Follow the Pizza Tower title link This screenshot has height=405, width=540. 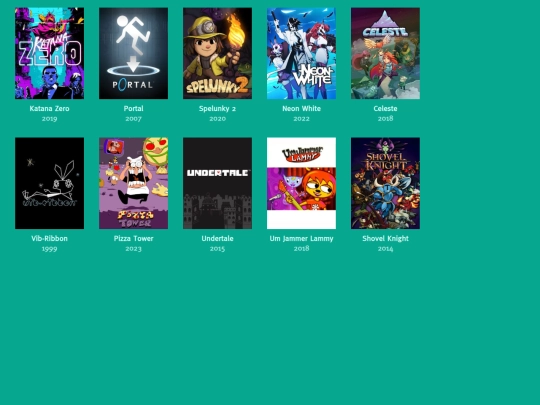[134, 238]
